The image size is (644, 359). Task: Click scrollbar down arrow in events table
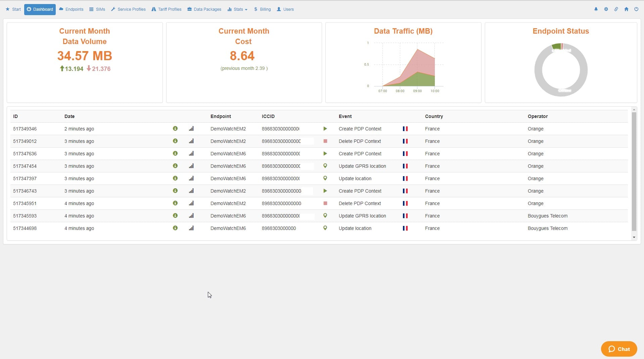click(x=634, y=237)
